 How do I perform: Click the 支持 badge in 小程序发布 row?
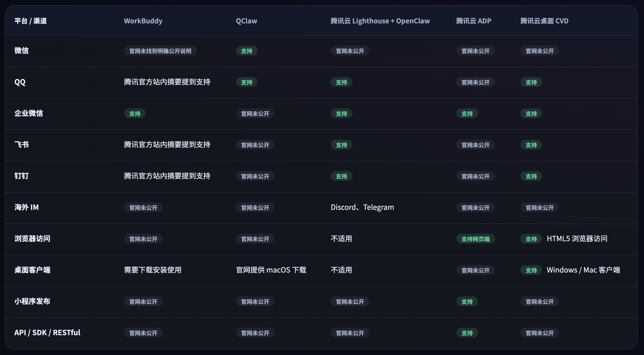click(x=467, y=302)
